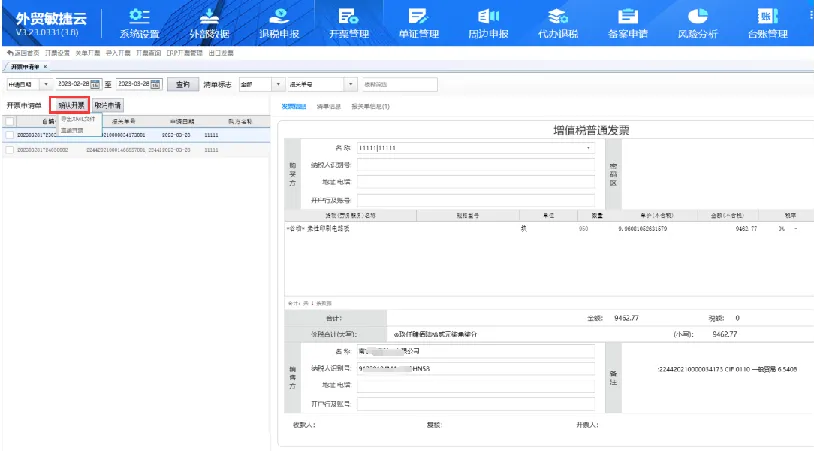815x451 pixels.
Task: Open the 3% tax rate dropdown
Action: point(795,229)
